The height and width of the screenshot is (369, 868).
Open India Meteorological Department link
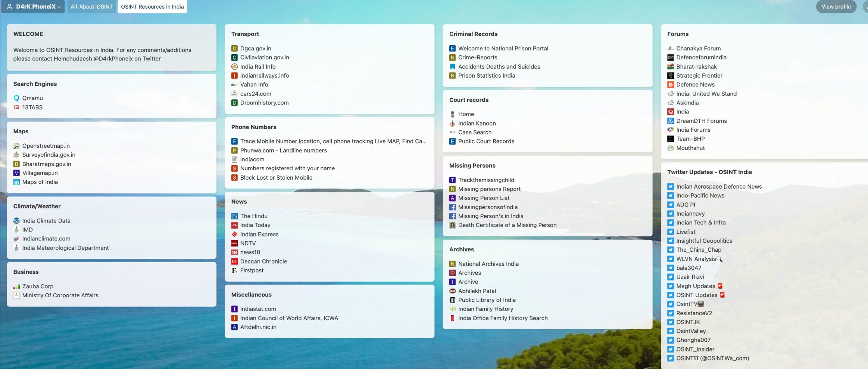[x=65, y=248]
